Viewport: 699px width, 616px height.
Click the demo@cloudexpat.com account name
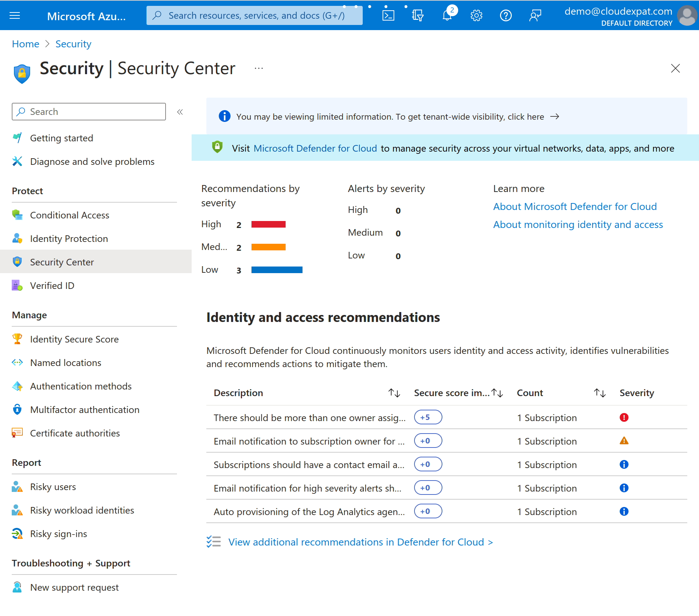tap(618, 11)
